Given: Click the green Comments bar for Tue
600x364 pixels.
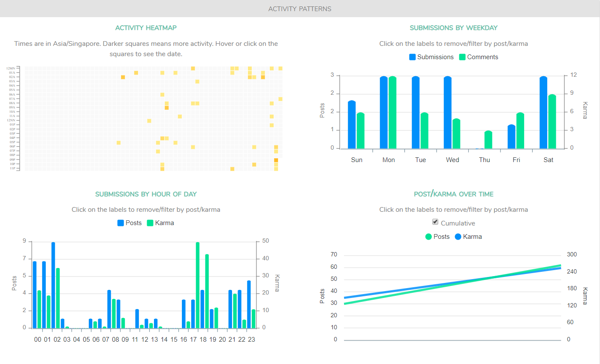Looking at the screenshot, I should (x=425, y=131).
